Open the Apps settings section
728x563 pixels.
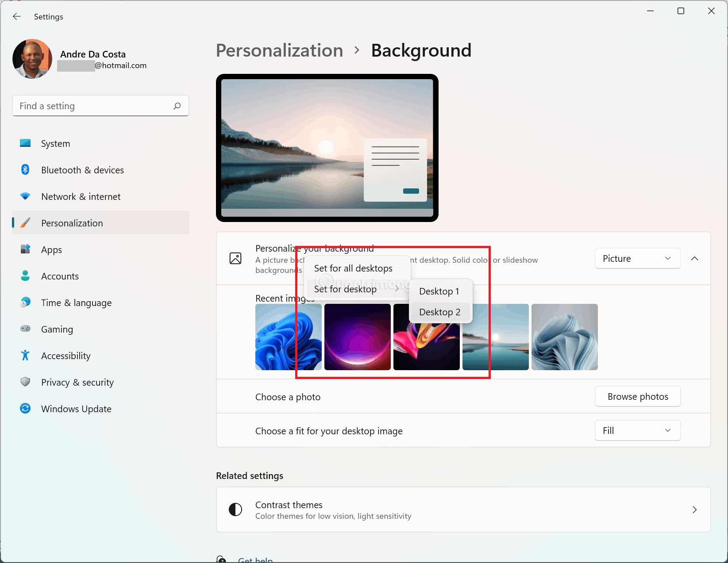tap(51, 250)
